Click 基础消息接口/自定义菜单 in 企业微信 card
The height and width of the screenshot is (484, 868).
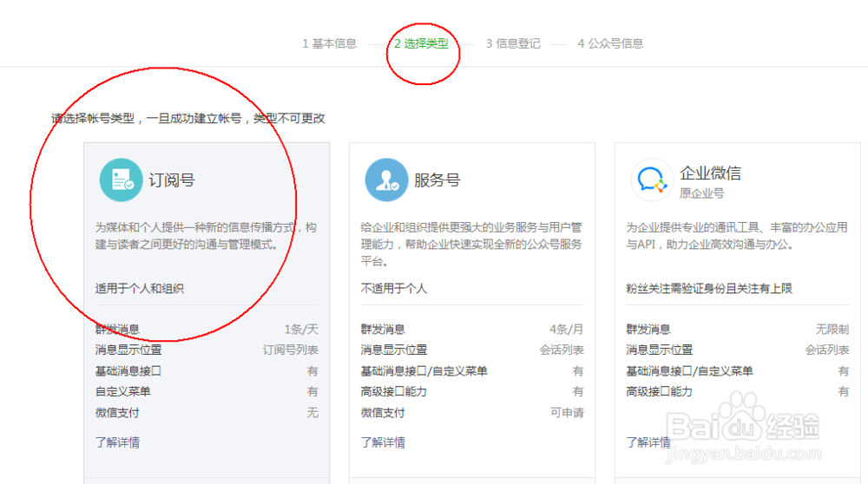[x=689, y=370]
